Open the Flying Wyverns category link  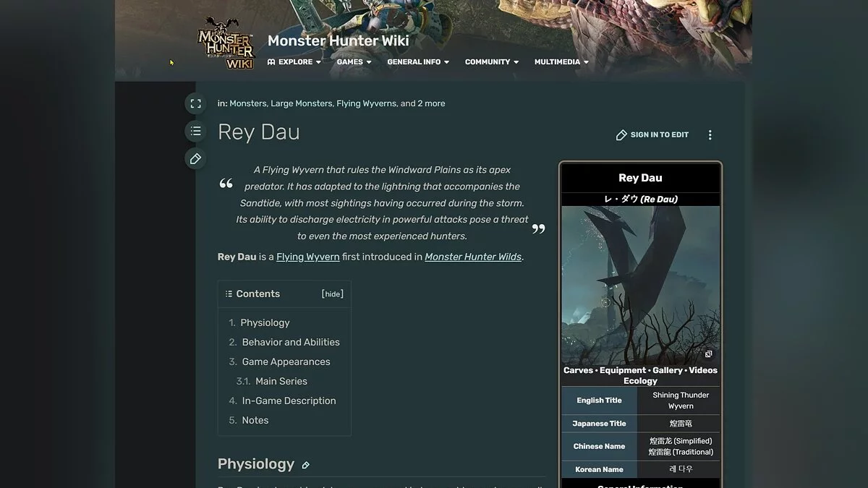tap(366, 103)
